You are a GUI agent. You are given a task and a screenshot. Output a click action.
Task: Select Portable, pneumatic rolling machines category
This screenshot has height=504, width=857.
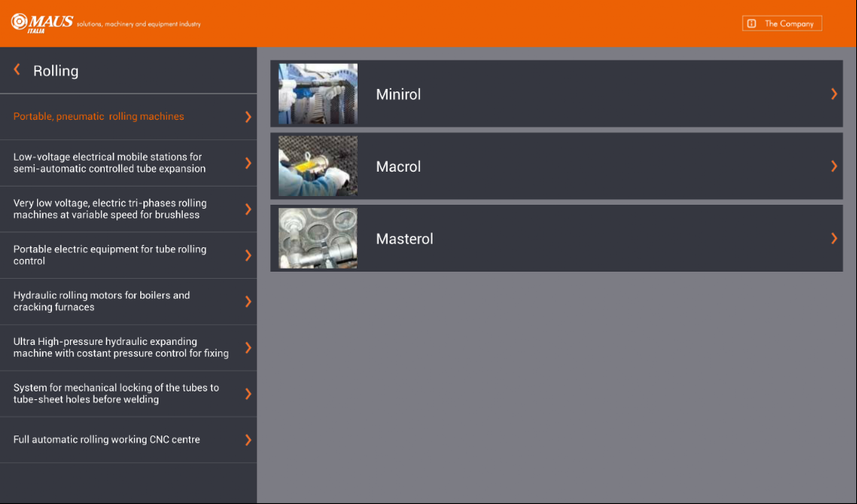pyautogui.click(x=128, y=117)
